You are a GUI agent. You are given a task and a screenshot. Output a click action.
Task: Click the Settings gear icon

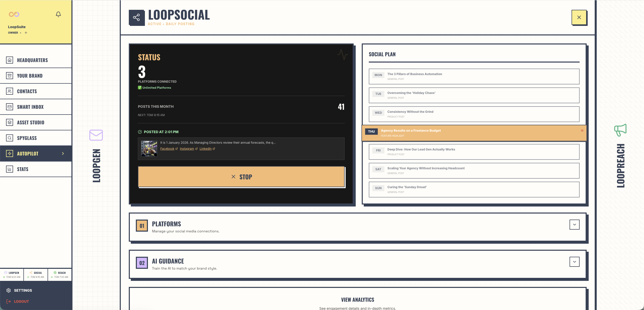[9, 290]
